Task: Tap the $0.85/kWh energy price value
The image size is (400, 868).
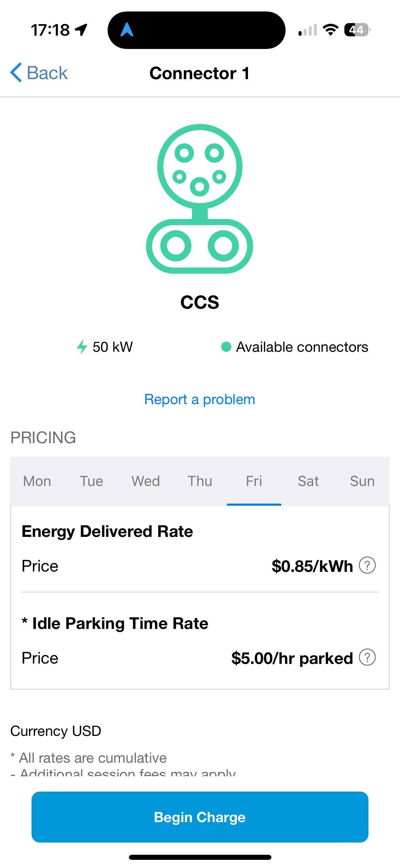Action: click(312, 566)
